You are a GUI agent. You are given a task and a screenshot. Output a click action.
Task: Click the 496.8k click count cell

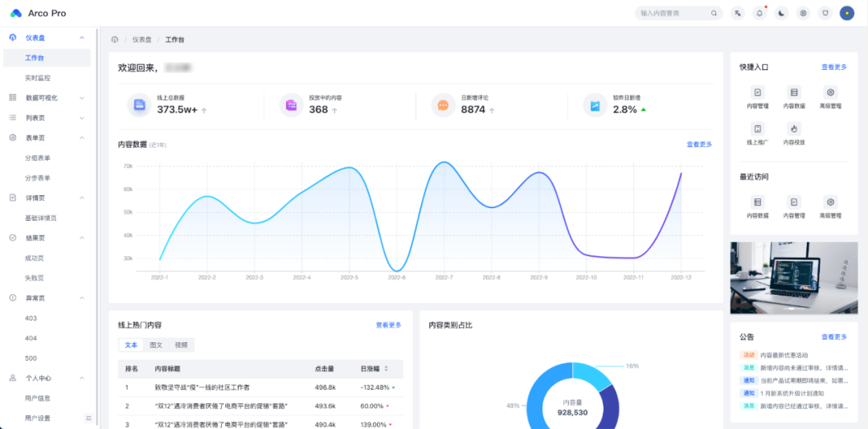[x=325, y=387]
